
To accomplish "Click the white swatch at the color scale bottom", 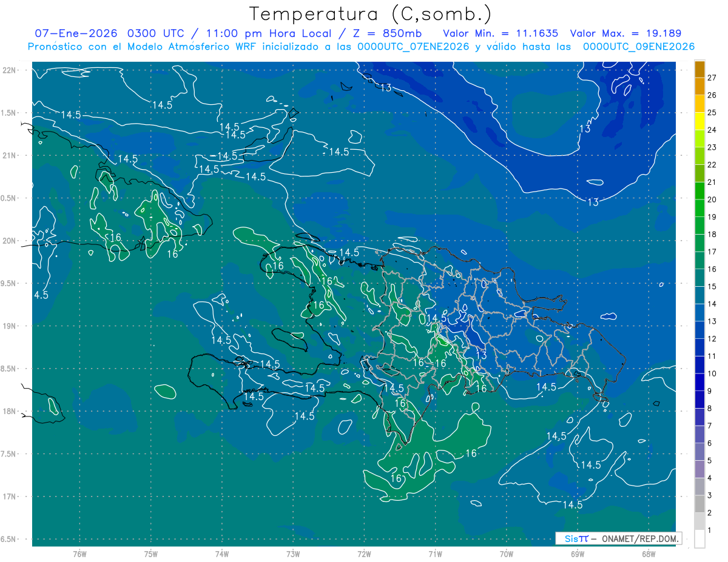I will click(x=699, y=539).
